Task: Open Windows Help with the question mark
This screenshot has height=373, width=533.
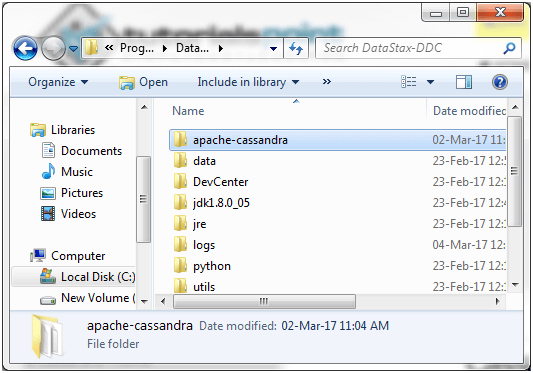Action: (x=500, y=82)
